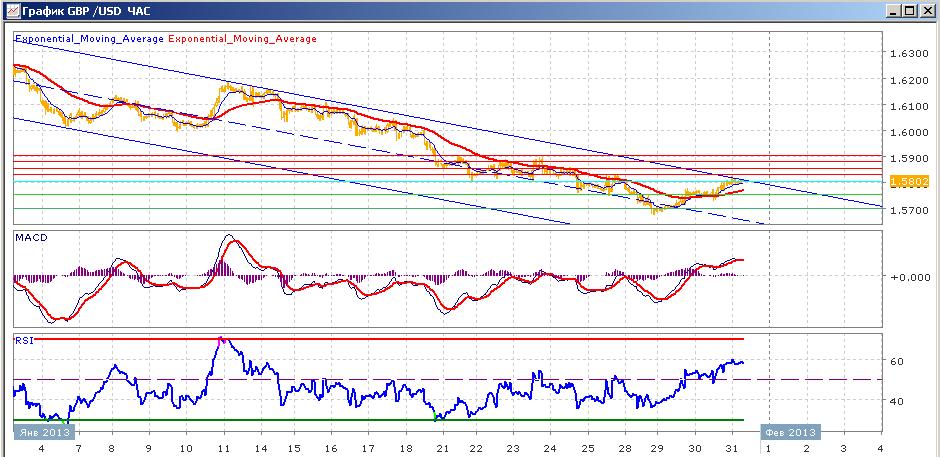The height and width of the screenshot is (457, 940).
Task: Minimize the GBP/USD chart window
Action: coord(894,10)
